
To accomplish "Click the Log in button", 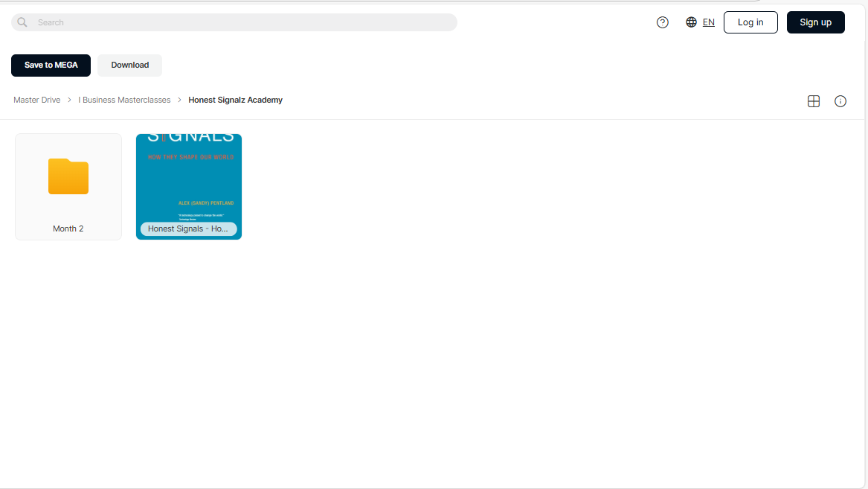I will click(750, 22).
